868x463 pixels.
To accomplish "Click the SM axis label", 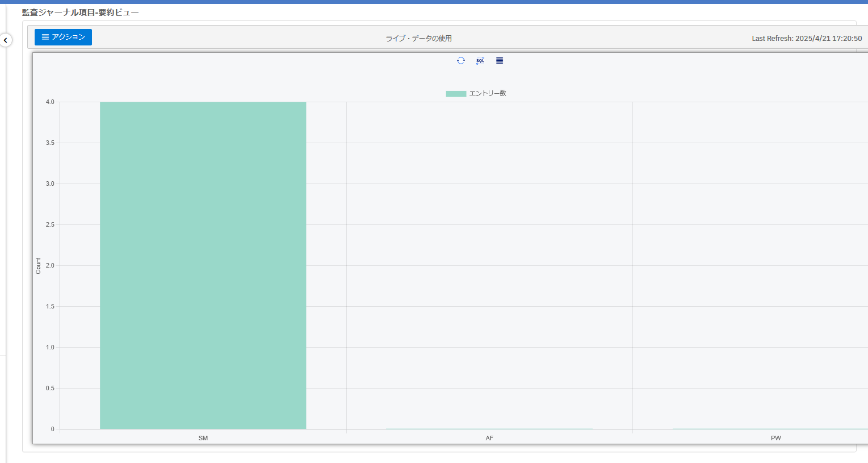I will tap(203, 438).
